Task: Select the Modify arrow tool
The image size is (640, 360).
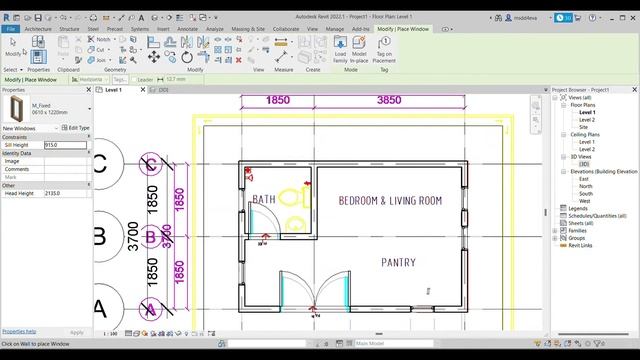Action: pos(13,47)
